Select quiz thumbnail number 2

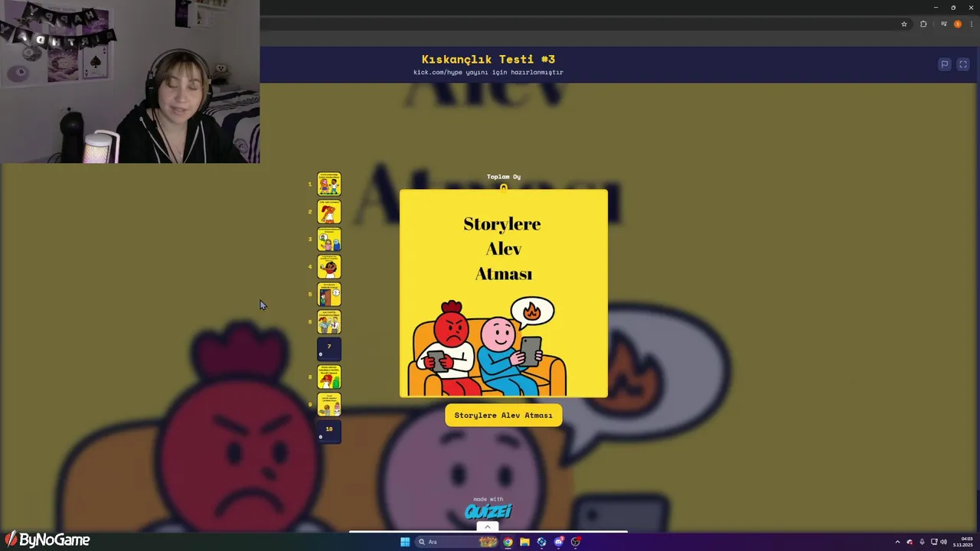click(x=329, y=211)
